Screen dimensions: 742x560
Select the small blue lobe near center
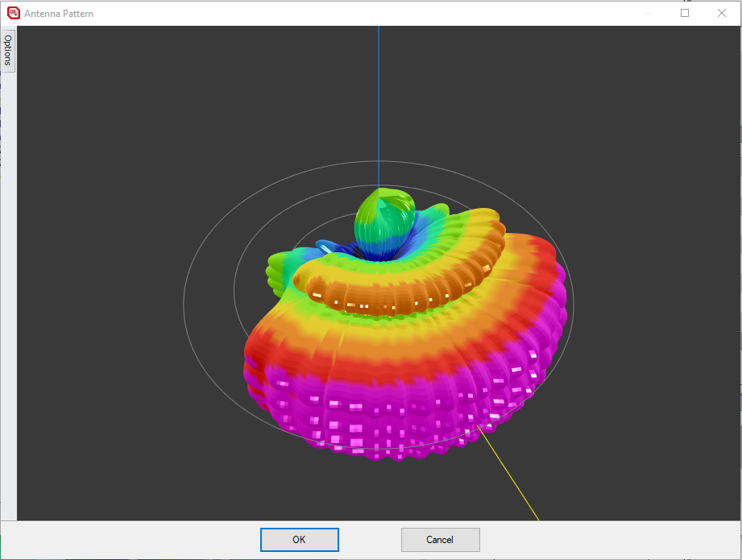coord(332,246)
